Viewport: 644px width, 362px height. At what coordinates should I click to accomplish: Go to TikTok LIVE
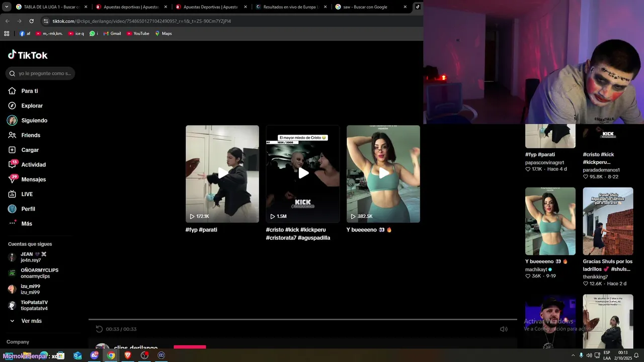click(21, 194)
